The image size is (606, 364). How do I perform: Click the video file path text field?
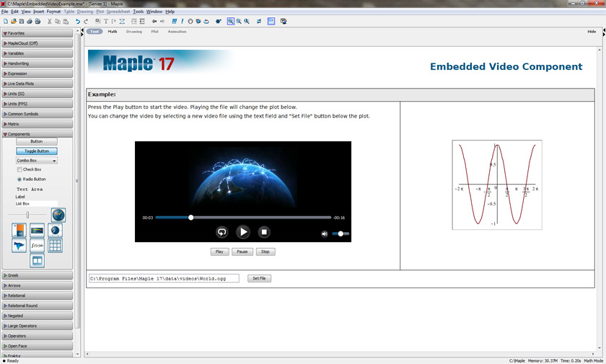[x=164, y=278]
